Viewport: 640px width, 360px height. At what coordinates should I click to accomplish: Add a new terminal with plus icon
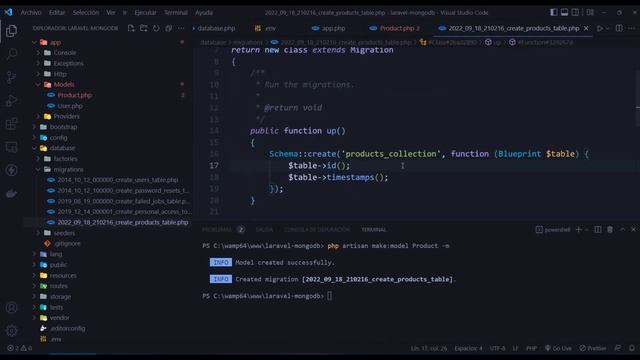tap(578, 229)
